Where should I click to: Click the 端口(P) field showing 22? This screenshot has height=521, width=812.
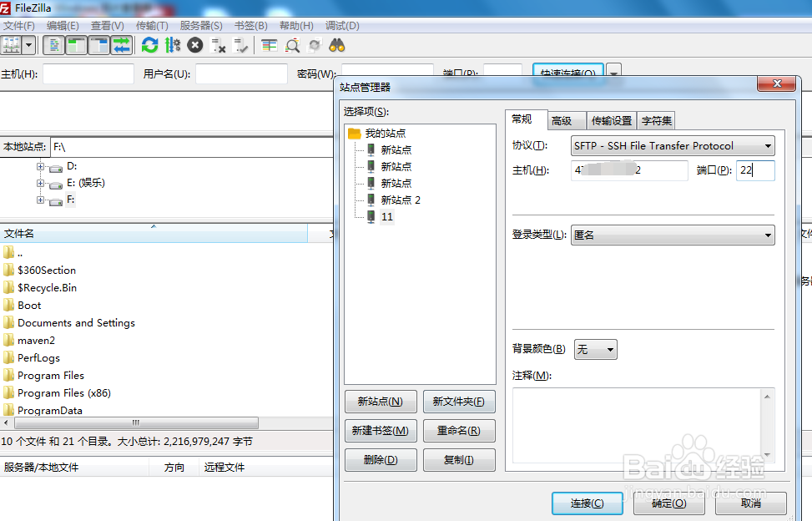(x=755, y=170)
